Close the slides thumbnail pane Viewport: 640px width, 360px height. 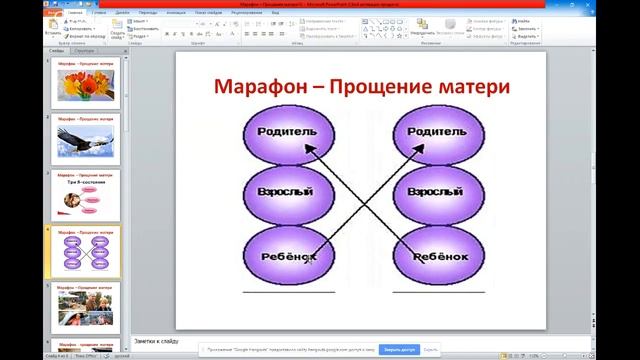coord(125,51)
